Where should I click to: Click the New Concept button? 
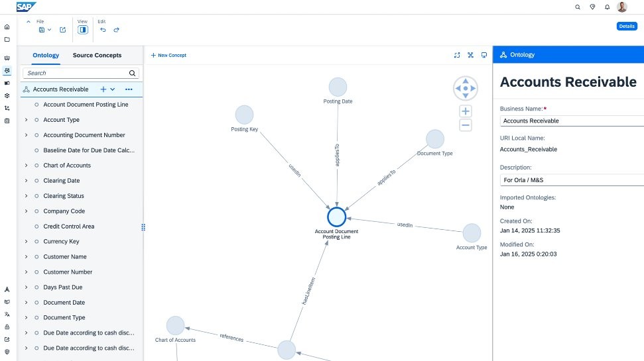click(x=168, y=55)
